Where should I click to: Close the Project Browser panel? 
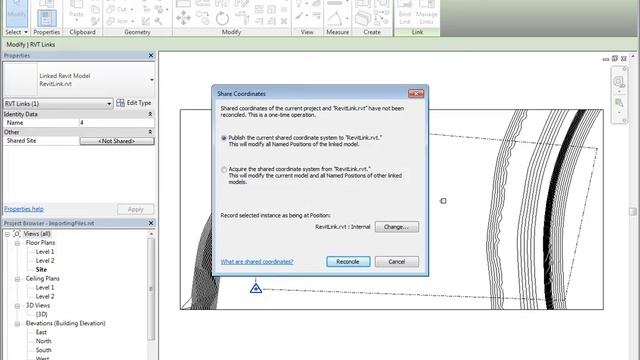point(151,223)
